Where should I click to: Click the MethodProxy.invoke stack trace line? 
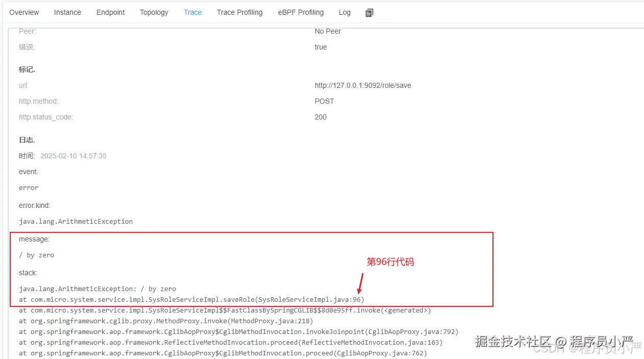click(x=166, y=321)
